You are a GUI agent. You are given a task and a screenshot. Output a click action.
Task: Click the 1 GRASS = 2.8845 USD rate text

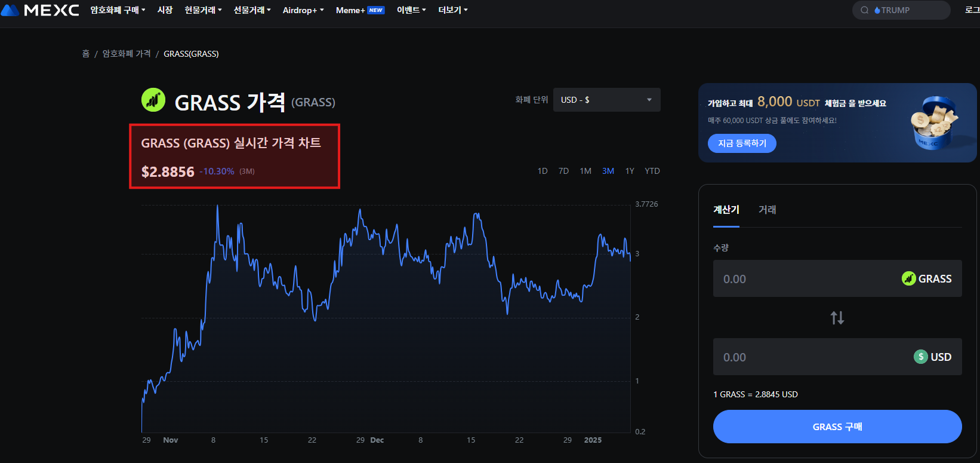point(756,394)
